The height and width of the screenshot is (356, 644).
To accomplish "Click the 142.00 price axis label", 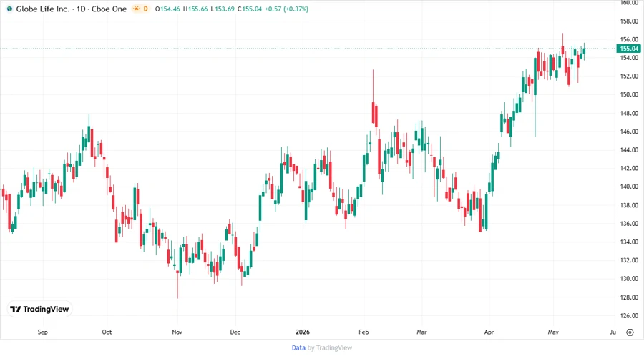I will click(x=629, y=168).
